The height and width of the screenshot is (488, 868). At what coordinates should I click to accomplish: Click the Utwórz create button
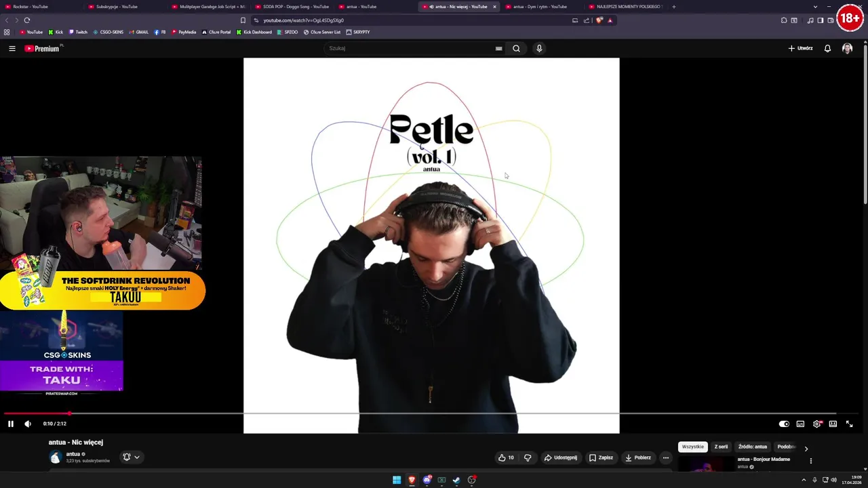(800, 48)
